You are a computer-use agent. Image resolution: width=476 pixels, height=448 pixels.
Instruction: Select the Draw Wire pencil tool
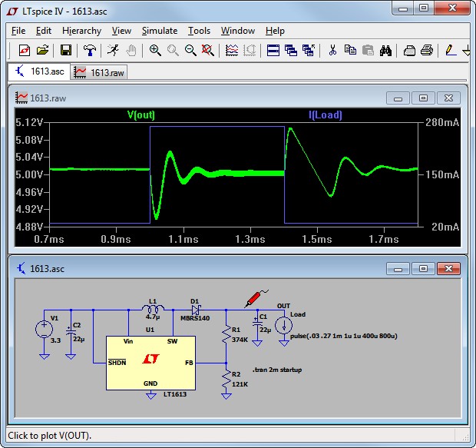[x=451, y=50]
